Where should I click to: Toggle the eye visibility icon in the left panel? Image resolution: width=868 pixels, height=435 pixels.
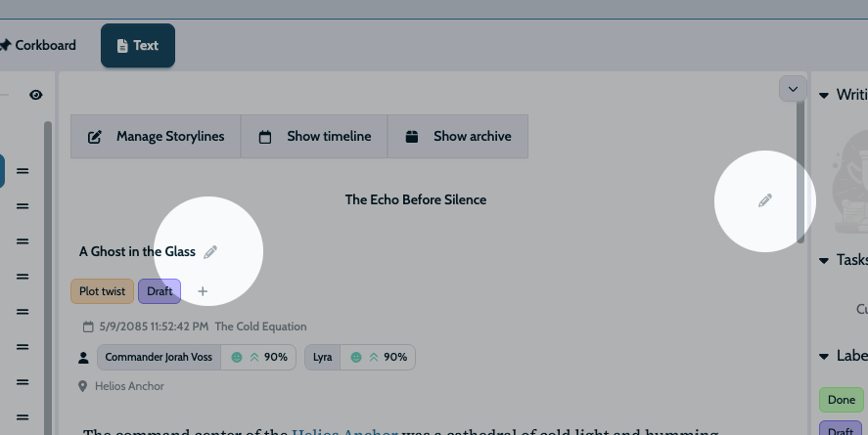point(36,95)
